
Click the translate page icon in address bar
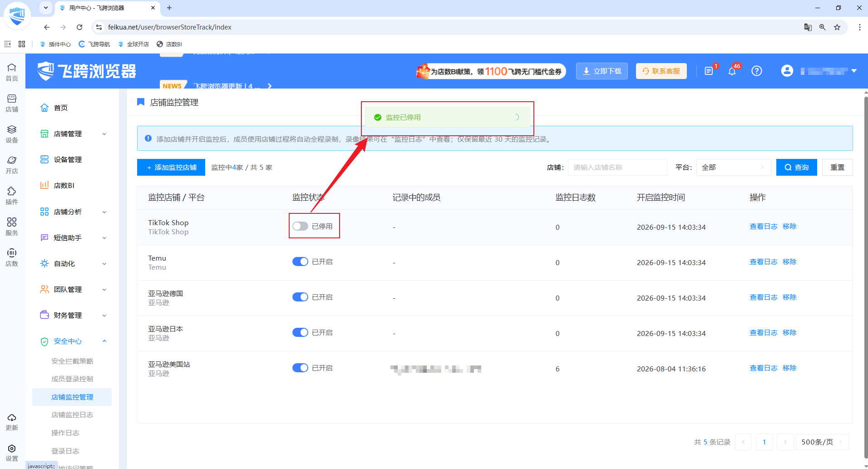coord(808,27)
